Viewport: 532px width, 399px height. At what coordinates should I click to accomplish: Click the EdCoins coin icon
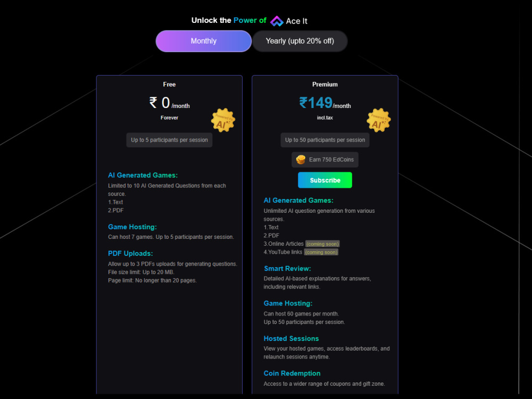point(301,160)
